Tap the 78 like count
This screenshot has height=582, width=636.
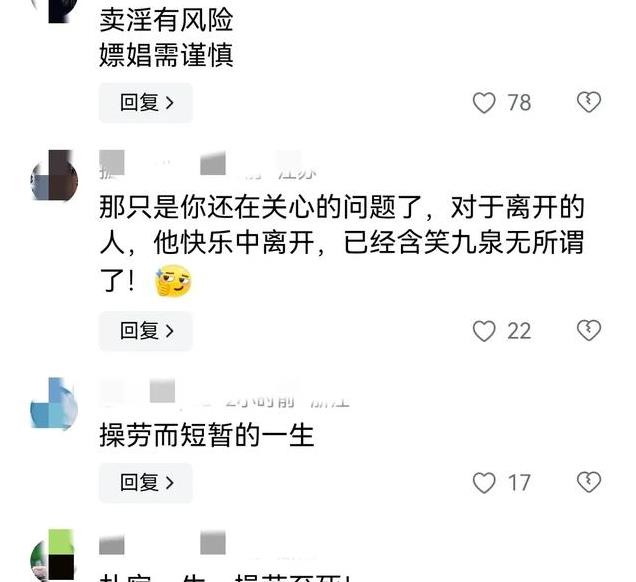pos(519,103)
